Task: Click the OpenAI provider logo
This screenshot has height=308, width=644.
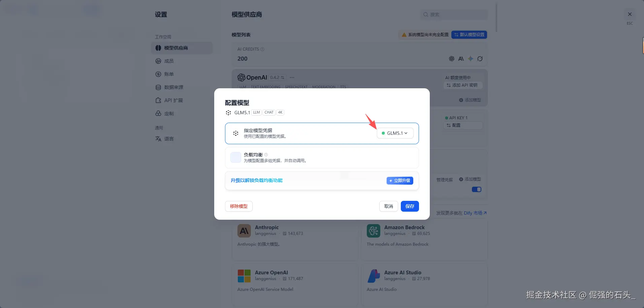Action: coord(252,78)
